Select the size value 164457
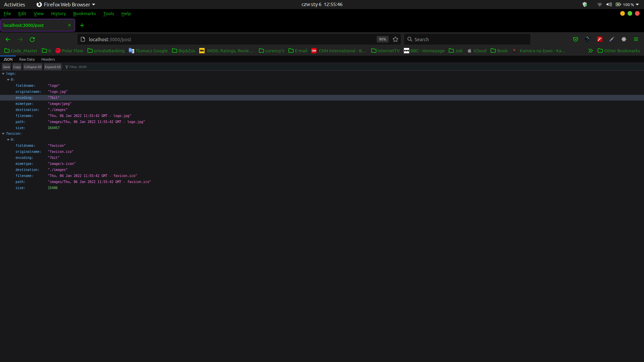This screenshot has height=362, width=644. point(54,128)
